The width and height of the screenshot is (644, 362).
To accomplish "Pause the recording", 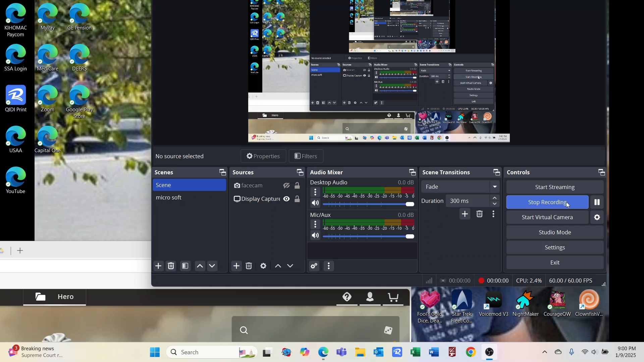I will pos(597,202).
